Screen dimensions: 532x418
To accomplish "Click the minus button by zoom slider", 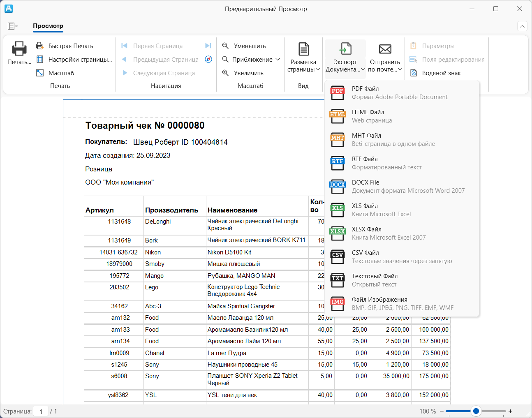I will 442,411.
